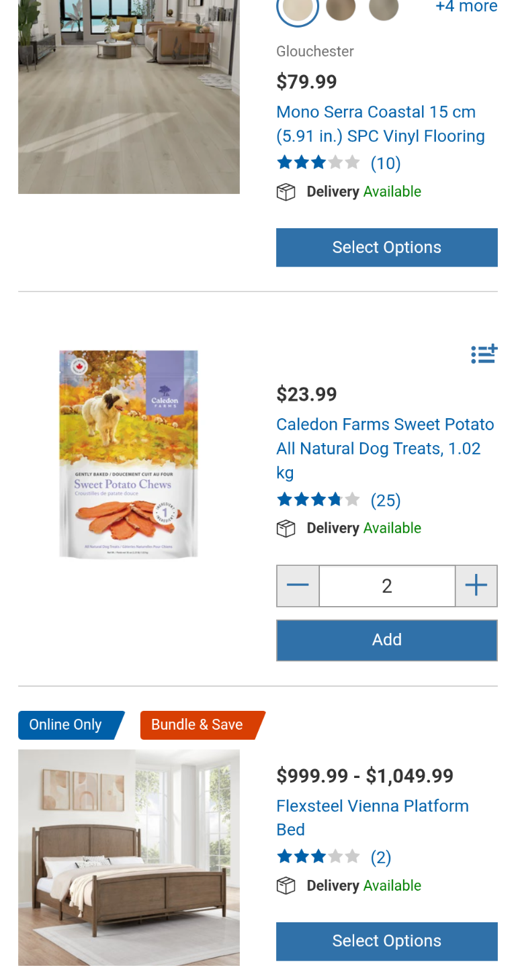The width and height of the screenshot is (516, 980).
Task: Click the platform bed product image
Action: (x=128, y=857)
